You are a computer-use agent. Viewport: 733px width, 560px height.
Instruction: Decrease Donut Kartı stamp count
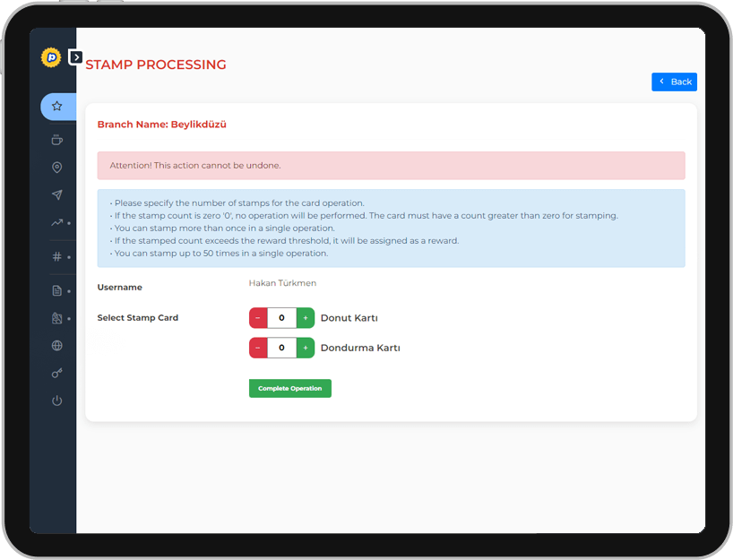click(258, 318)
